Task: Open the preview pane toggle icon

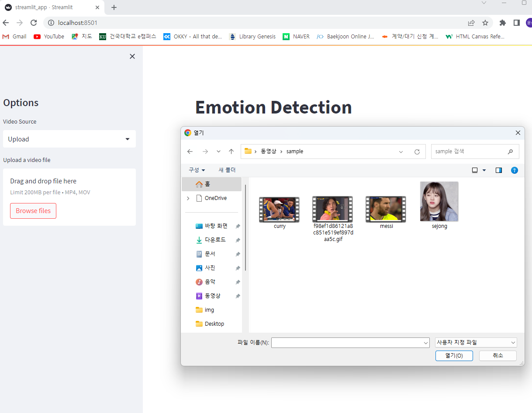Action: (x=498, y=170)
